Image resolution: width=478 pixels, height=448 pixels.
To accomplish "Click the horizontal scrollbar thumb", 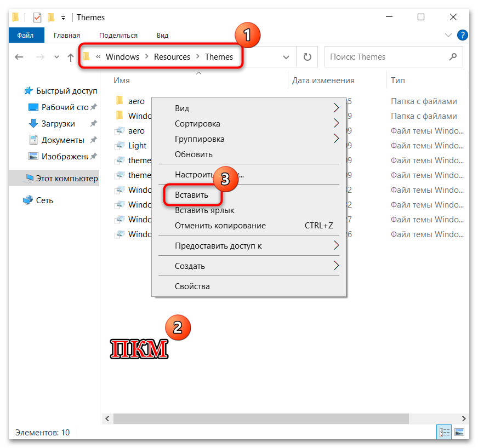I will point(261,419).
